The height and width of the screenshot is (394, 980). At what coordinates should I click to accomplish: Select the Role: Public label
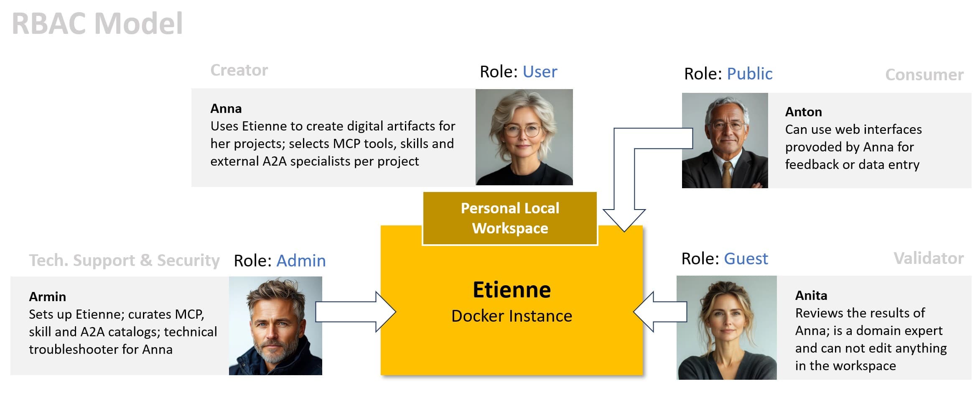coord(727,73)
